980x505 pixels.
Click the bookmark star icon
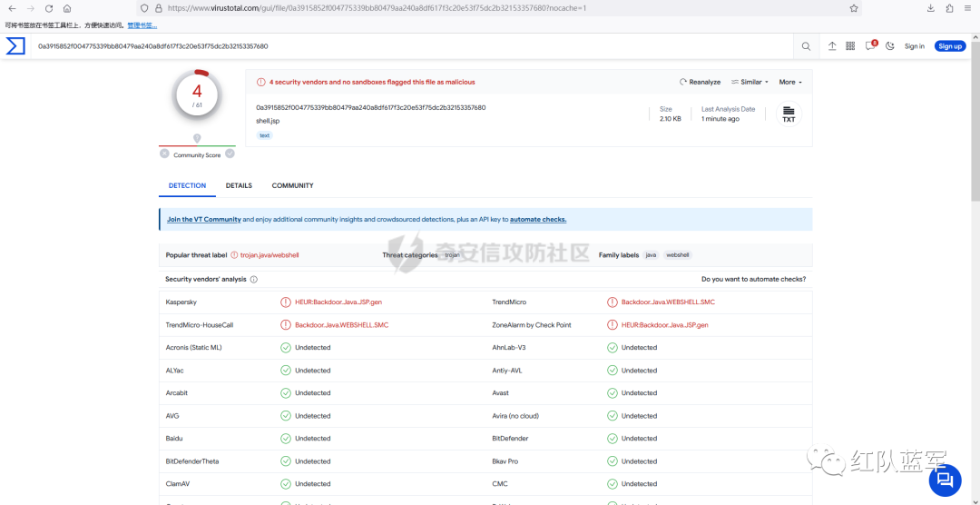pos(853,9)
